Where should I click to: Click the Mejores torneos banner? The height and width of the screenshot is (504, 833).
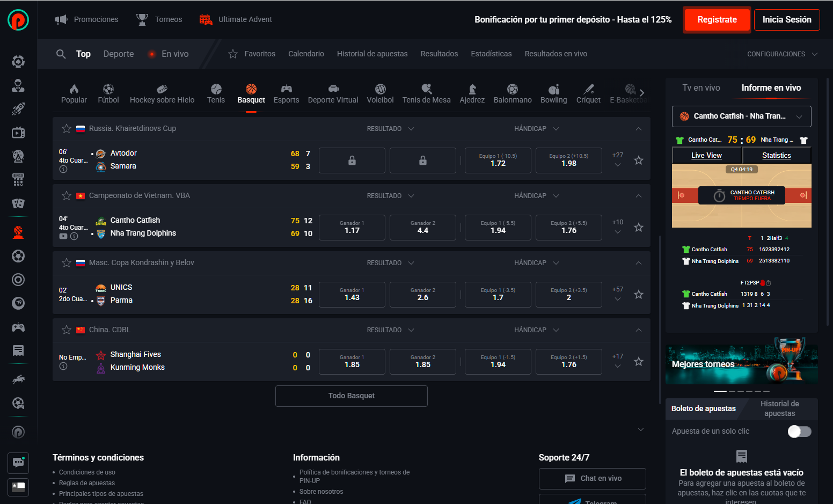[x=742, y=364]
